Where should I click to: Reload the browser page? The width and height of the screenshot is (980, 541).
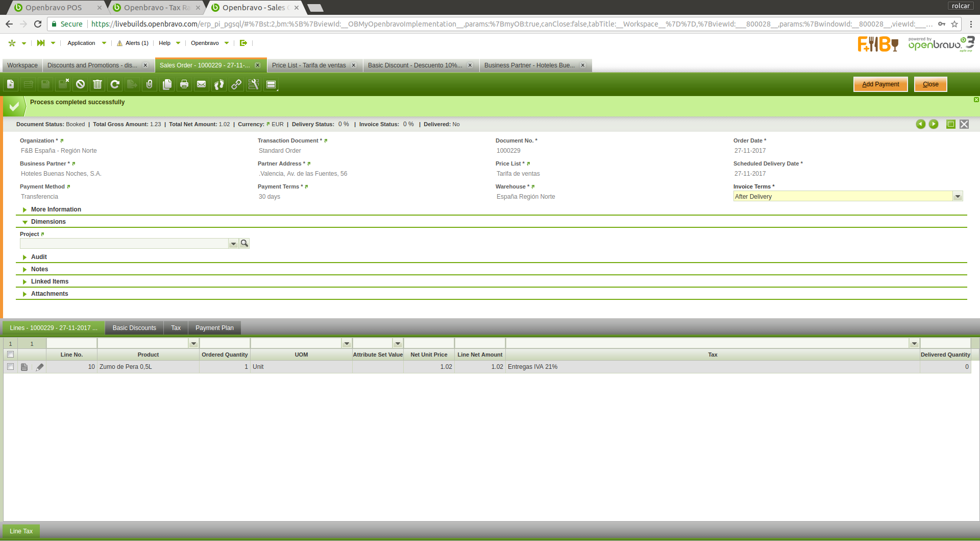38,24
